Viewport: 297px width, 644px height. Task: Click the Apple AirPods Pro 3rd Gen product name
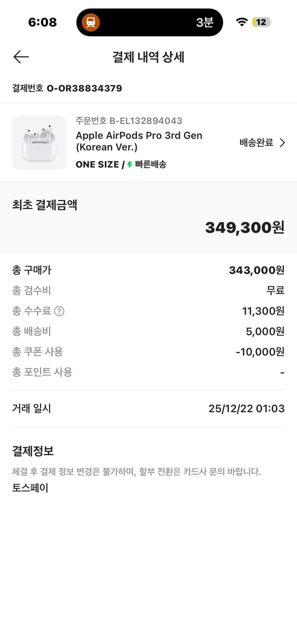[x=139, y=141]
